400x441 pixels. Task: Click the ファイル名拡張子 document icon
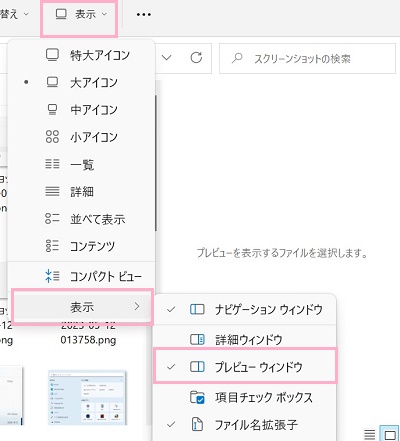(x=197, y=424)
